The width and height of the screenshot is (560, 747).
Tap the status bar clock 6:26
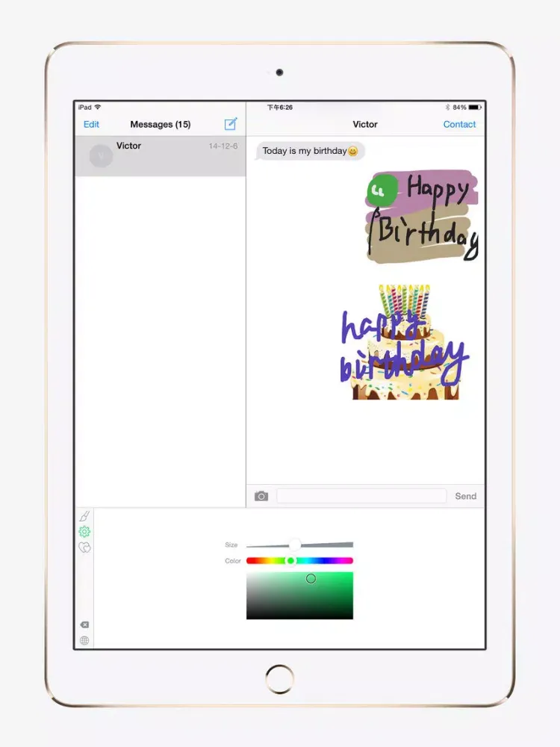279,107
